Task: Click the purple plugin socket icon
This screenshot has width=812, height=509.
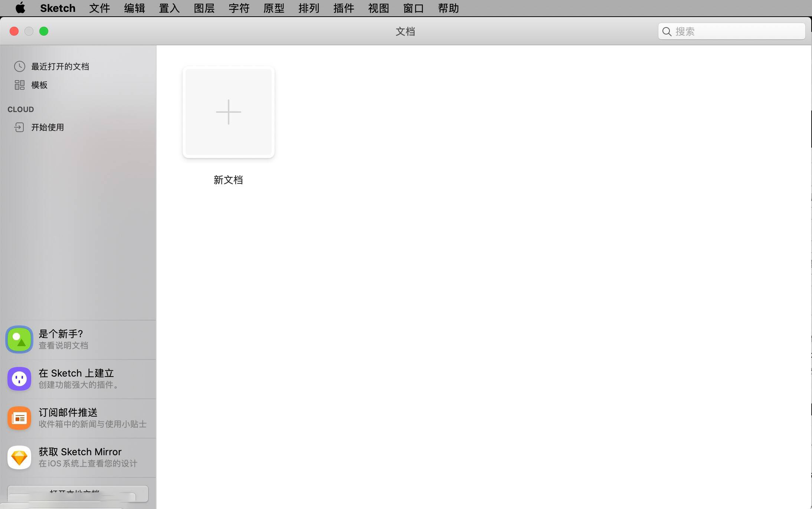Action: pos(19,379)
